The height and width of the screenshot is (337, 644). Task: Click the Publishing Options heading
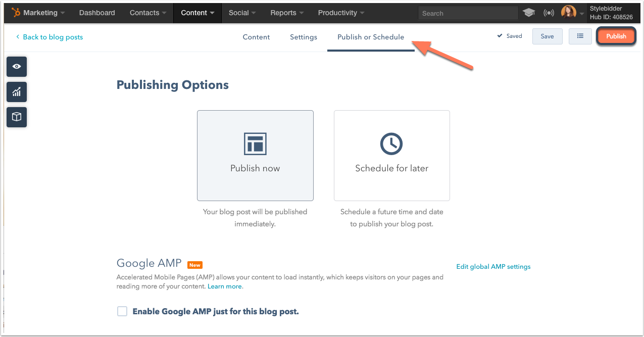coord(173,85)
